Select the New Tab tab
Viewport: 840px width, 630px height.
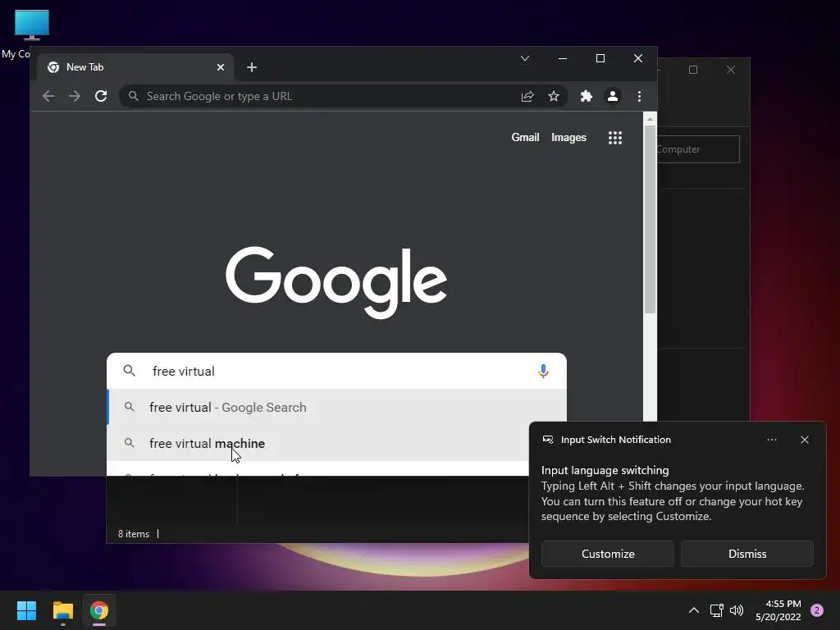pyautogui.click(x=137, y=67)
